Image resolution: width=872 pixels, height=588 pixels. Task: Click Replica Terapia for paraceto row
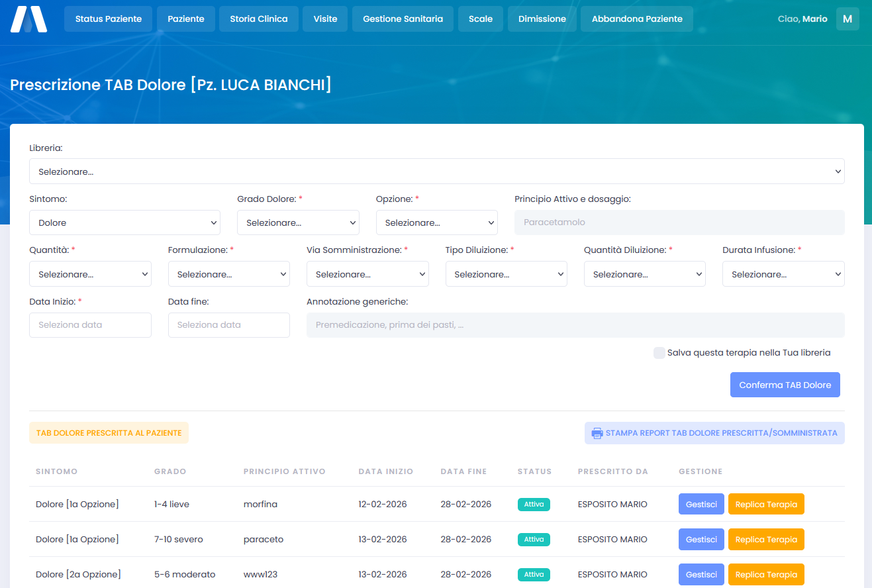point(766,540)
